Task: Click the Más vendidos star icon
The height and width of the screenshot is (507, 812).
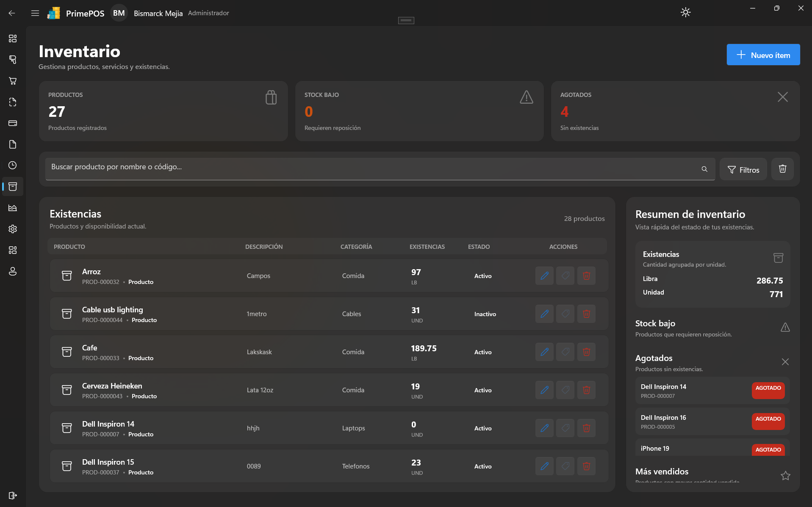Action: click(785, 476)
